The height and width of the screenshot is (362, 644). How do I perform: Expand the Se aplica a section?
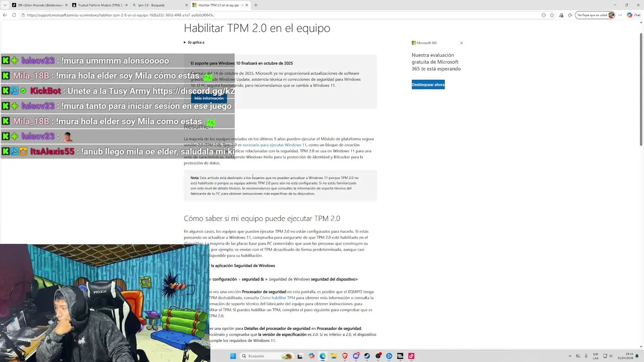click(194, 42)
